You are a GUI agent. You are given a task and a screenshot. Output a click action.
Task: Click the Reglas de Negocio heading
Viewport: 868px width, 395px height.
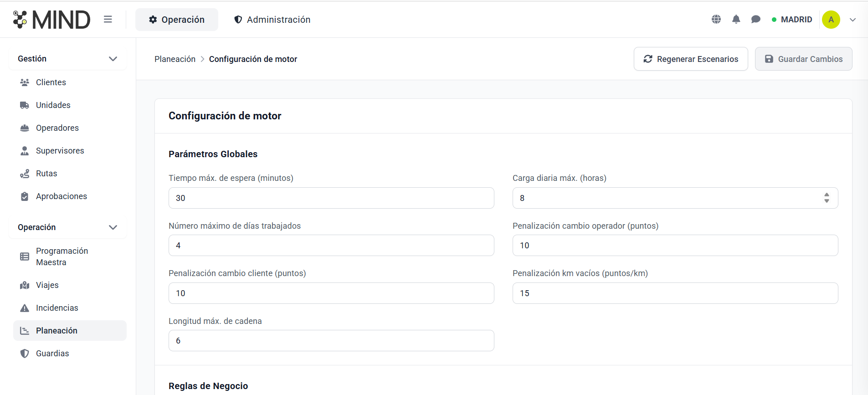208,386
